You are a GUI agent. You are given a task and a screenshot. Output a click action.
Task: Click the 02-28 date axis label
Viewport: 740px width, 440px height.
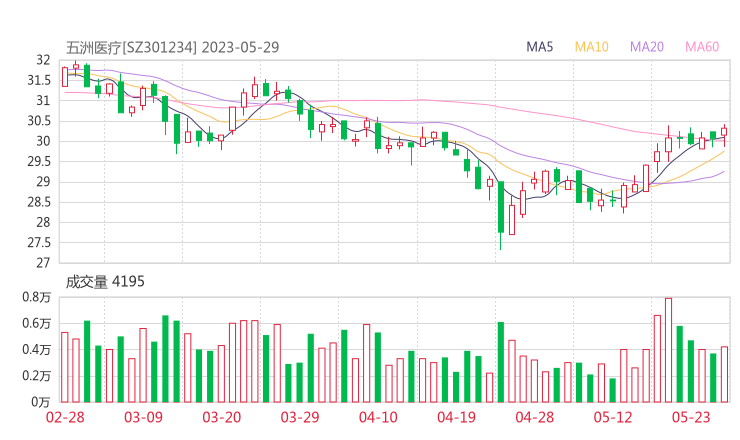pyautogui.click(x=65, y=417)
